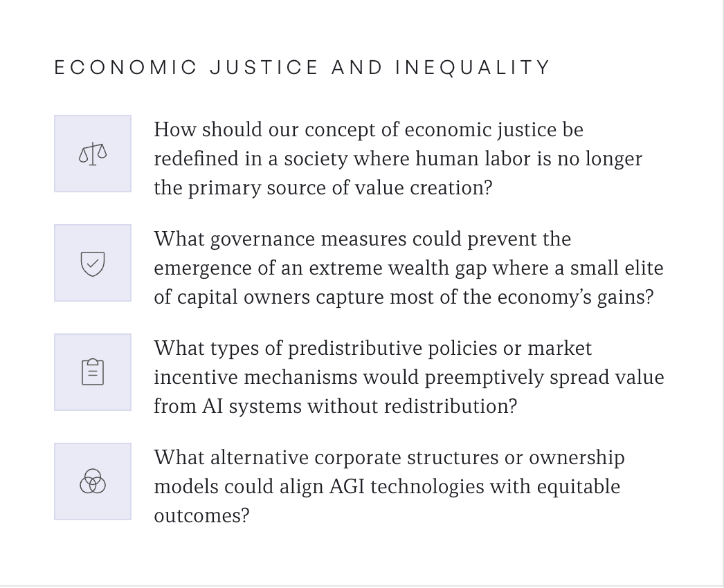Click the word 'INEQUALITY' in the heading

click(x=473, y=68)
